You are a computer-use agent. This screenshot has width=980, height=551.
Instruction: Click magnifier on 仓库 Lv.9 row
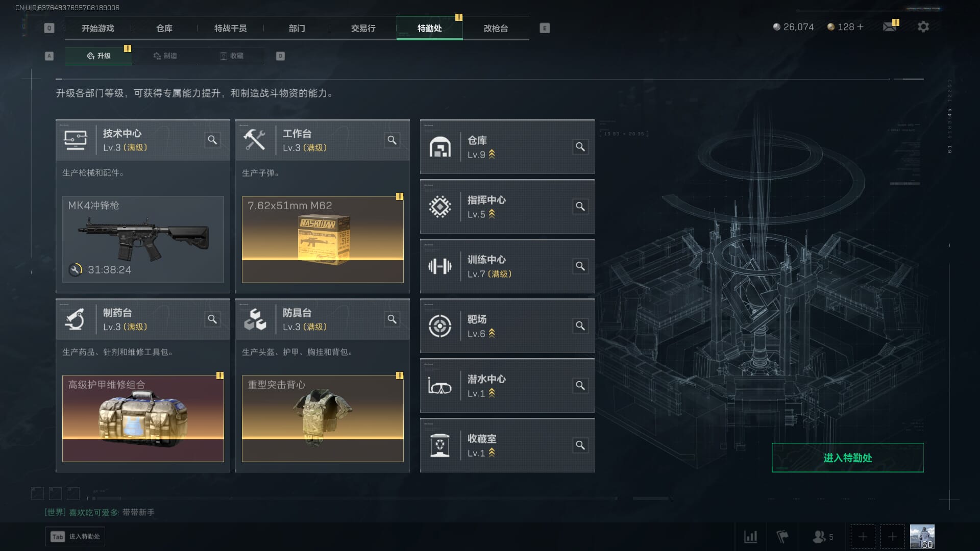(x=580, y=147)
